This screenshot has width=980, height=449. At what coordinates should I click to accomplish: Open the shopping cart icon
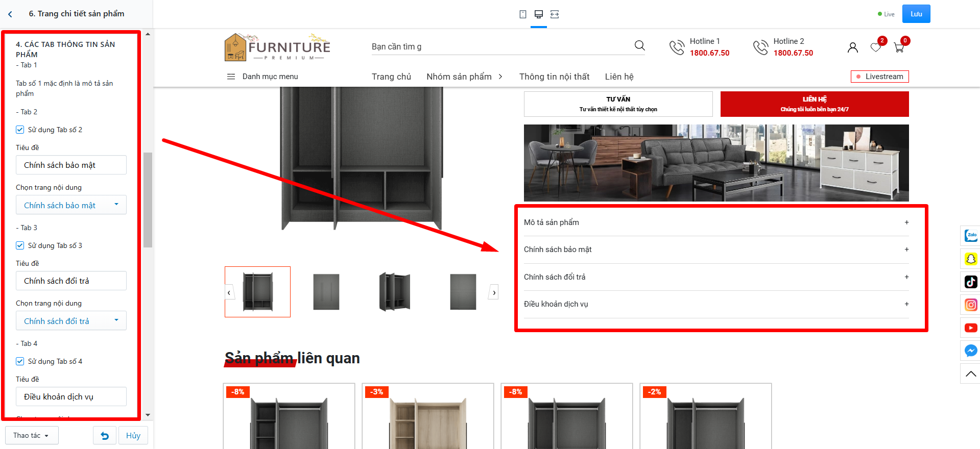pyautogui.click(x=899, y=47)
